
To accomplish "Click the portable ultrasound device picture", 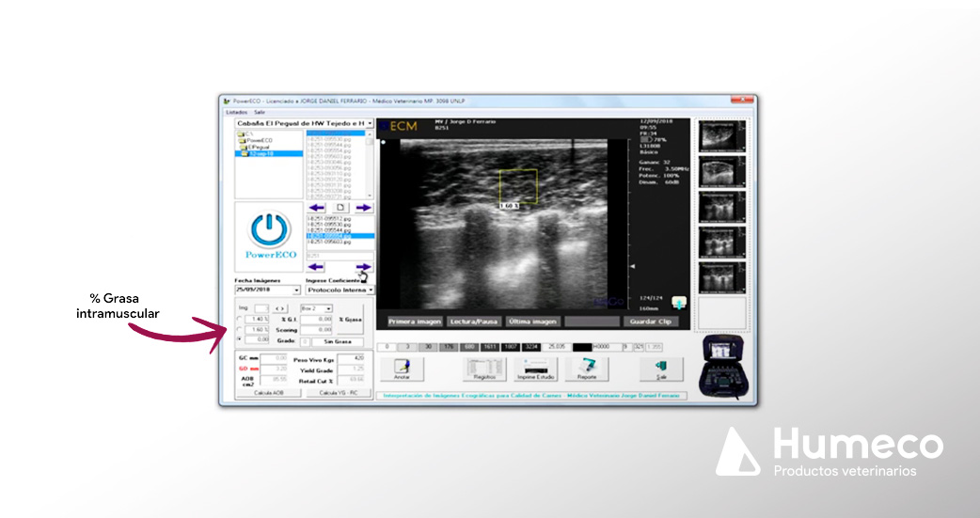I will click(724, 368).
